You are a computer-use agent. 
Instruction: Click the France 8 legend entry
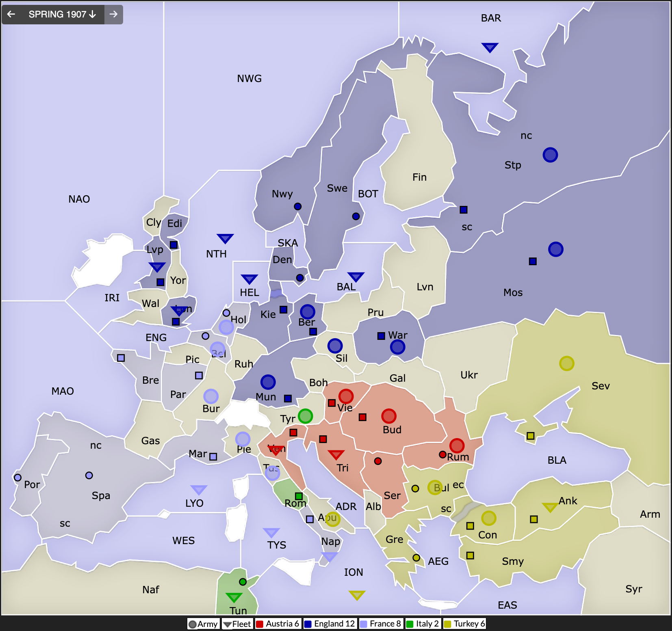pyautogui.click(x=381, y=624)
